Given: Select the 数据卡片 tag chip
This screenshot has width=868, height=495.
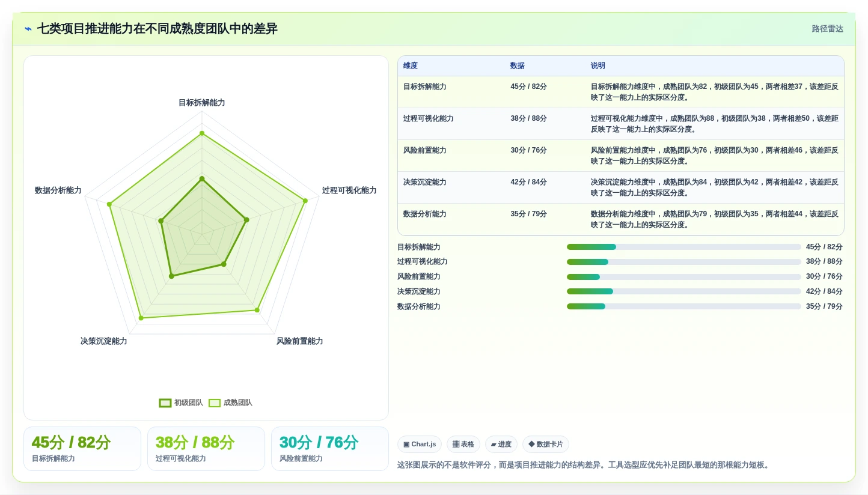Looking at the screenshot, I should tap(546, 445).
